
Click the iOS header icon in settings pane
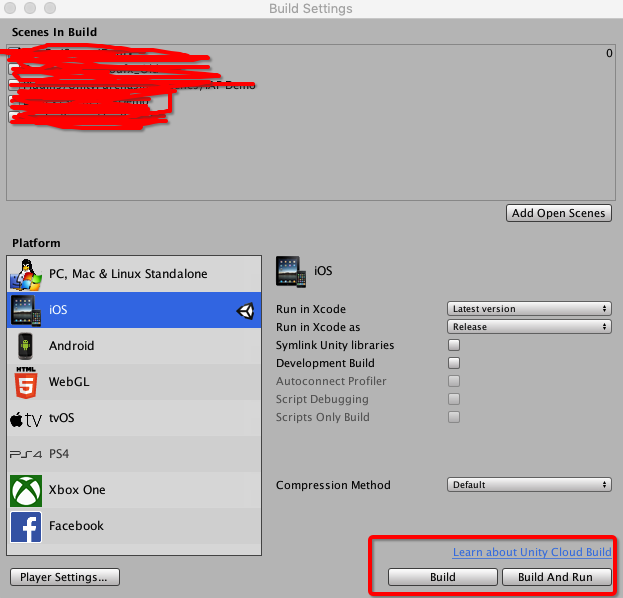(x=291, y=272)
